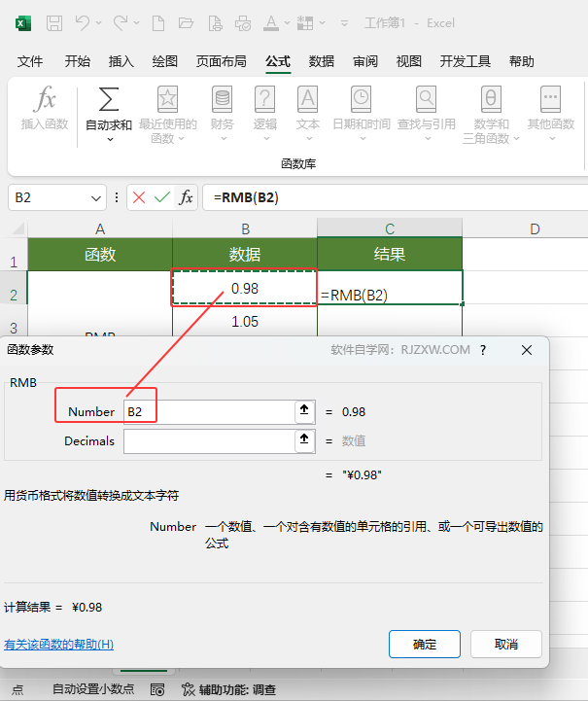Image resolution: width=588 pixels, height=701 pixels.
Task: Click the Number argument input field
Action: [x=209, y=411]
